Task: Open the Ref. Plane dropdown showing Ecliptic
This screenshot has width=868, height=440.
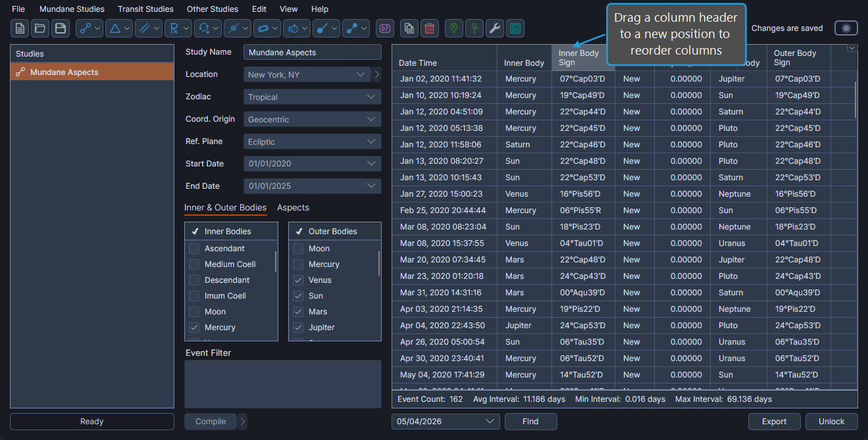Action: [313, 142]
